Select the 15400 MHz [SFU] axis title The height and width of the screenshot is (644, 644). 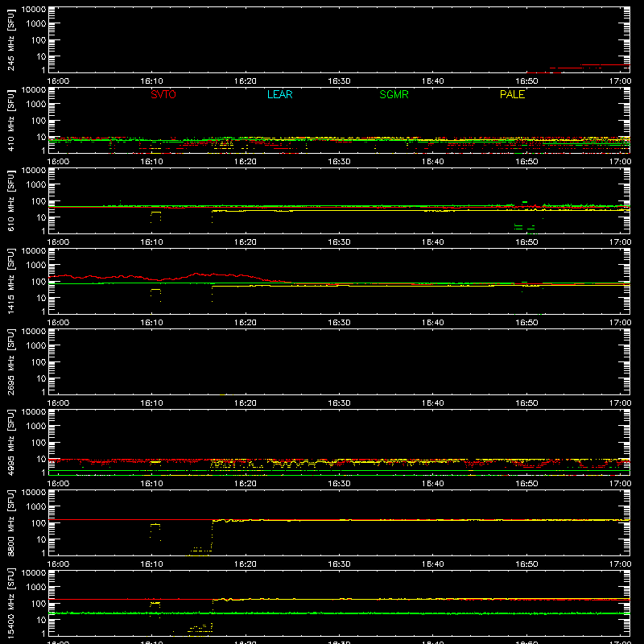tap(10, 603)
